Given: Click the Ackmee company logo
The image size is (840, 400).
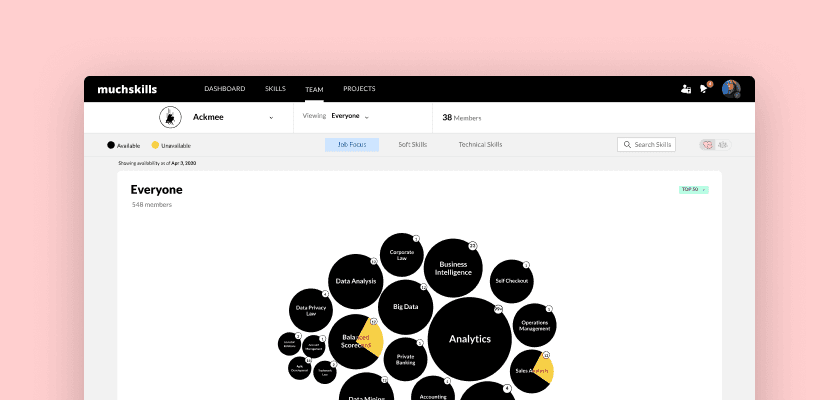Looking at the screenshot, I should (x=170, y=117).
